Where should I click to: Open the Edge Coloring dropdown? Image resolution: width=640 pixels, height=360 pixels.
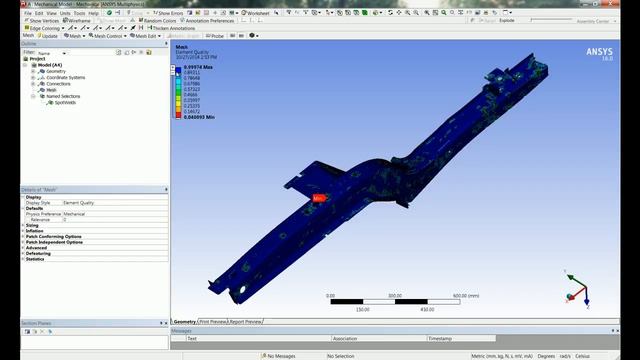tap(44, 28)
